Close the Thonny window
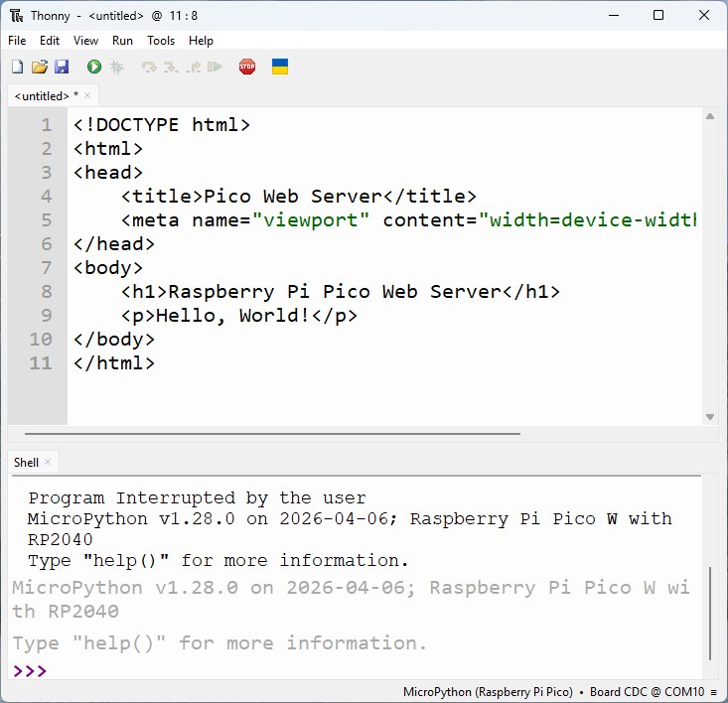This screenshot has height=703, width=728. coord(704,15)
